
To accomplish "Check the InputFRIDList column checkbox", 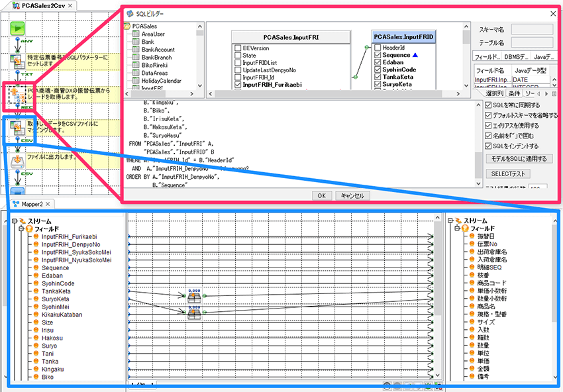I will pyautogui.click(x=238, y=63).
